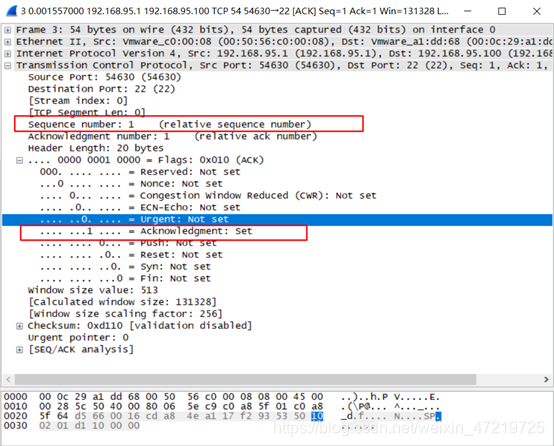Select the highlighted Urgent: Not set flag

277,219
